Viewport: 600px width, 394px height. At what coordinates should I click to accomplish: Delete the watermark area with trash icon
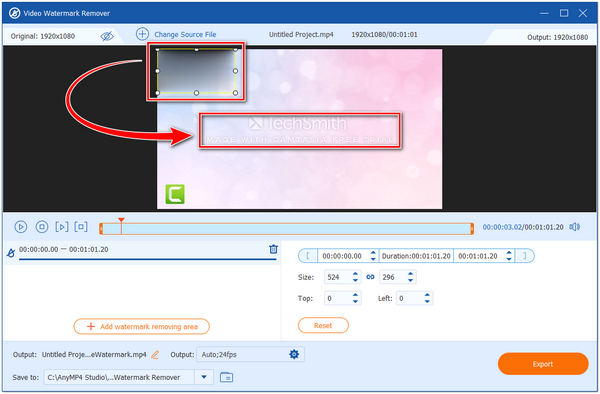(x=273, y=249)
